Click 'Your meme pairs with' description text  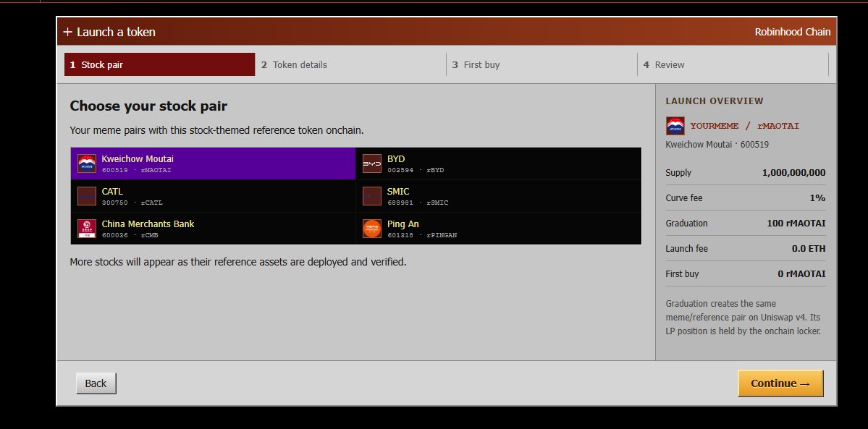(x=216, y=131)
